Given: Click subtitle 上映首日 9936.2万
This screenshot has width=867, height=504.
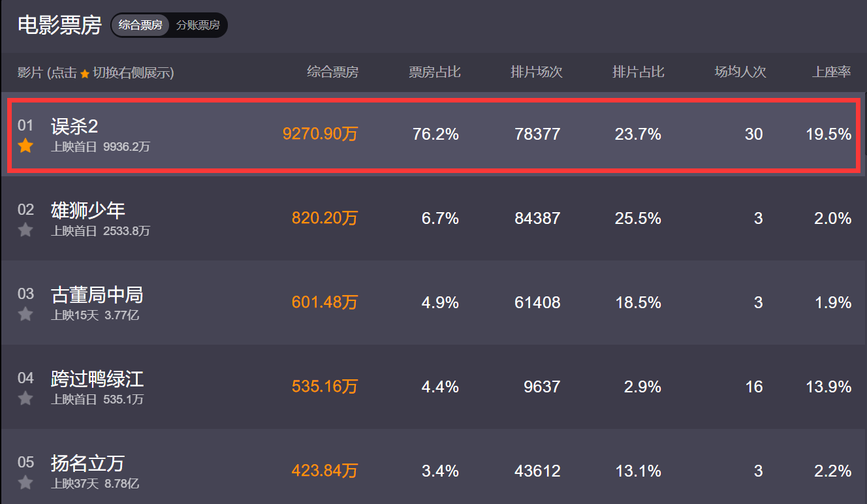Looking at the screenshot, I should [x=101, y=147].
